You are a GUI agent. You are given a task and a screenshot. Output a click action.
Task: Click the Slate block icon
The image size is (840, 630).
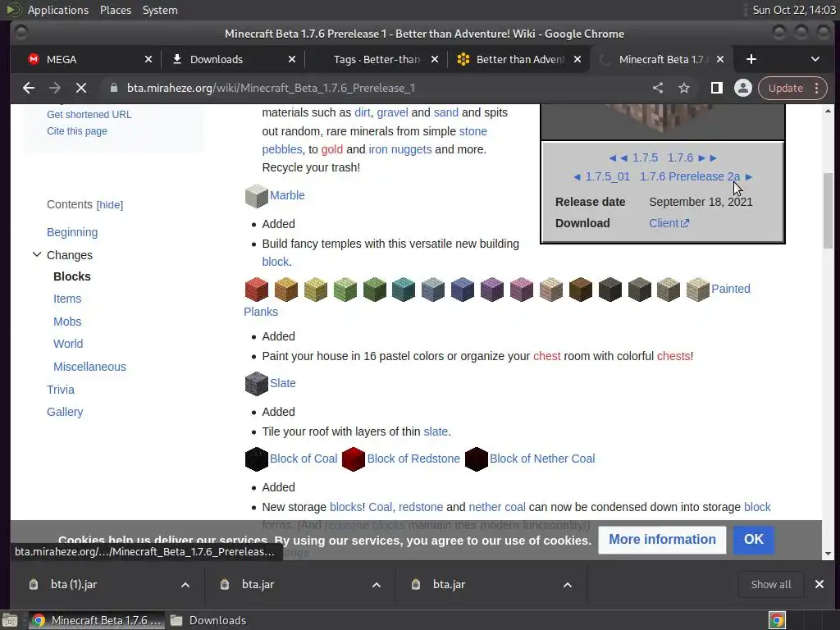click(x=256, y=384)
